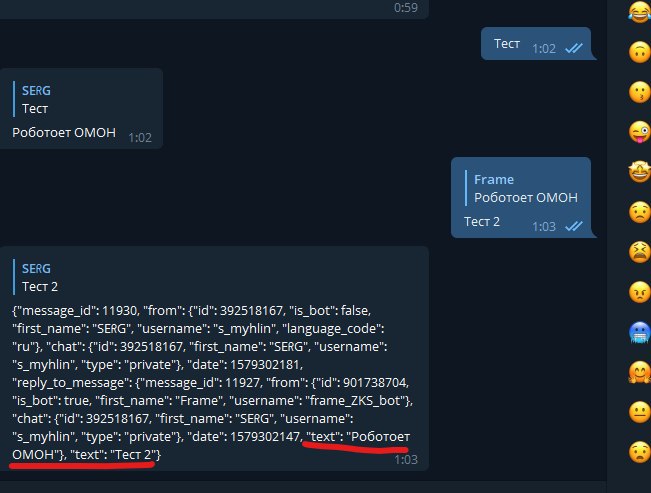Image resolution: width=651 pixels, height=493 pixels.
Task: Open quoted reply from SERG saying Тест
Action: [x=37, y=99]
